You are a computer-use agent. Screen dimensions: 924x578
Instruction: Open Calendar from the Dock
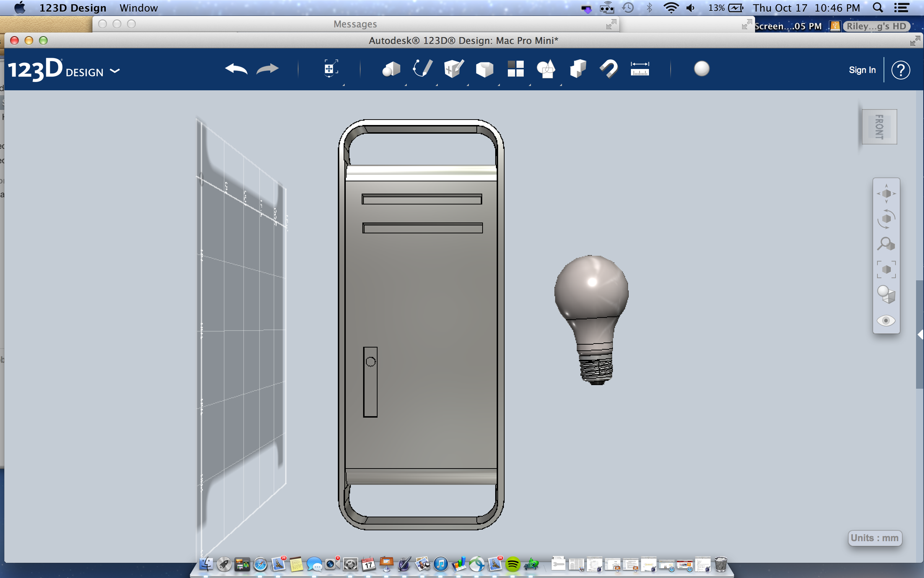point(369,564)
